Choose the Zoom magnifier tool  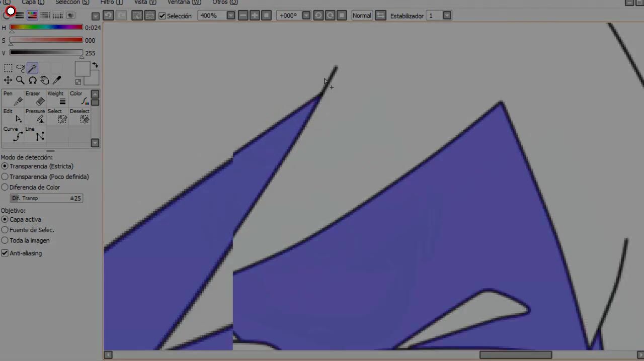(20, 80)
